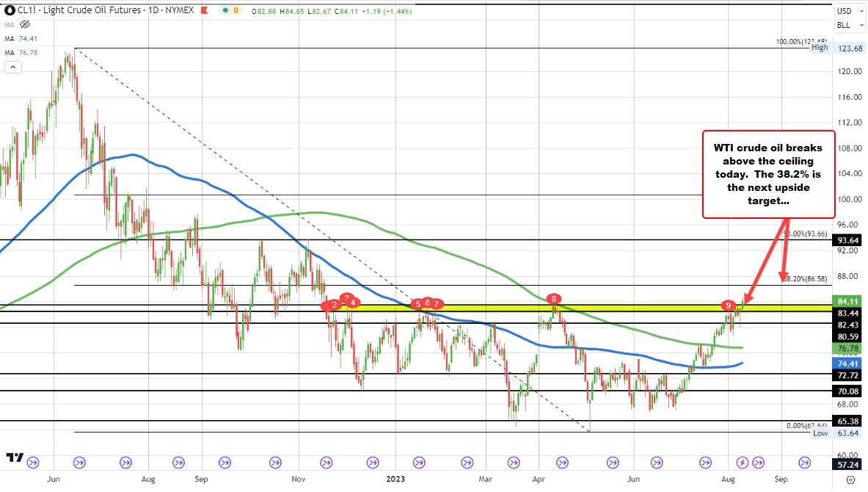Click the High label on the price axis
Screen dimensions: 868x492
pos(820,47)
